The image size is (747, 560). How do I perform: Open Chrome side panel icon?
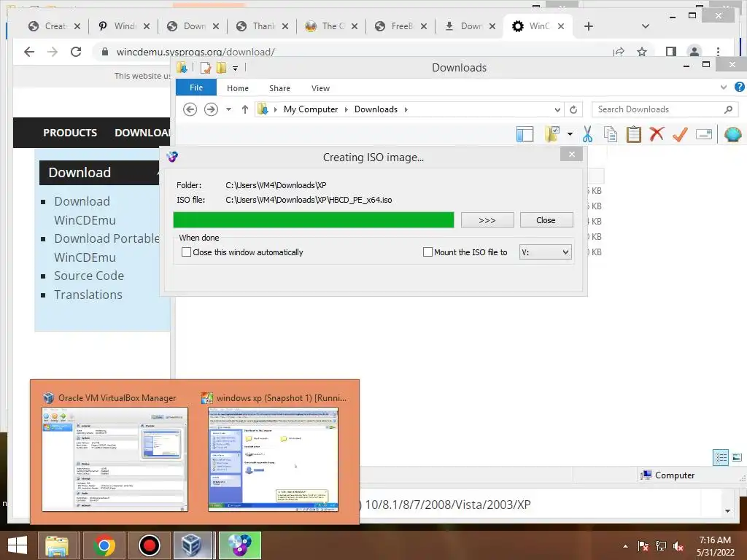[671, 52]
